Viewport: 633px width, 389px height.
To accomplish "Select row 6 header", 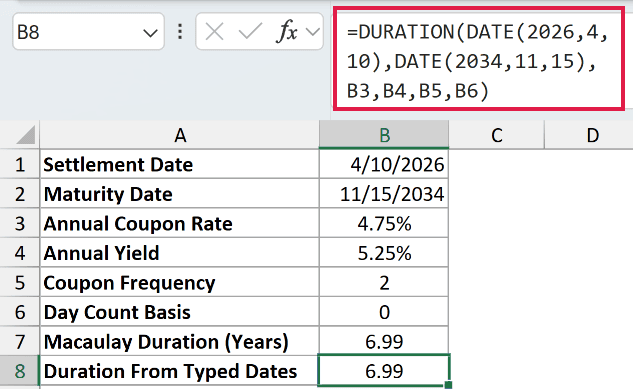I will point(19,312).
